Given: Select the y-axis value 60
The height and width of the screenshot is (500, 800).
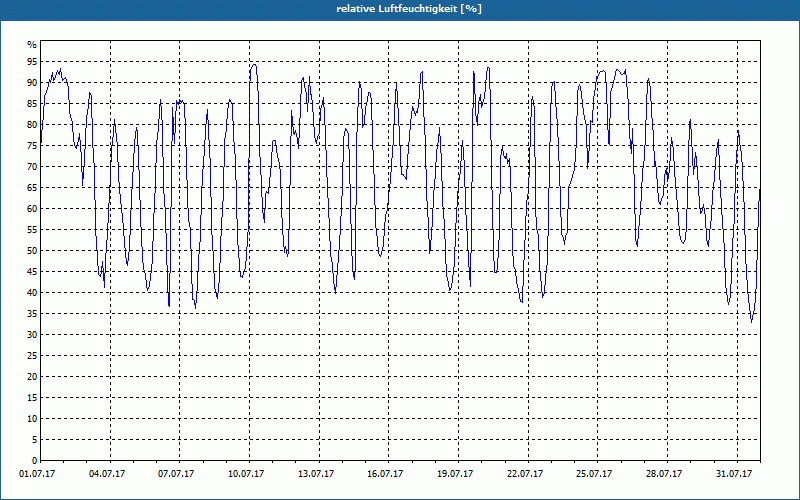Looking at the screenshot, I should [x=32, y=209].
